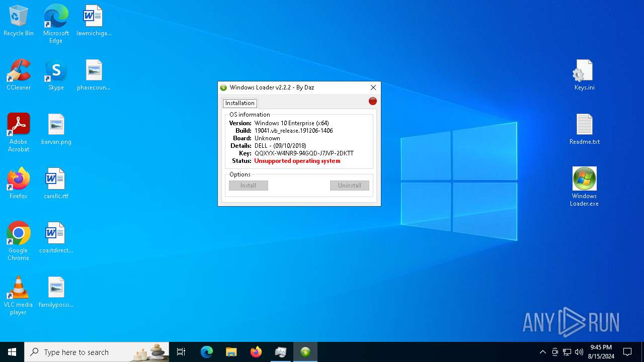Open the Windows Start menu

coord(12,352)
